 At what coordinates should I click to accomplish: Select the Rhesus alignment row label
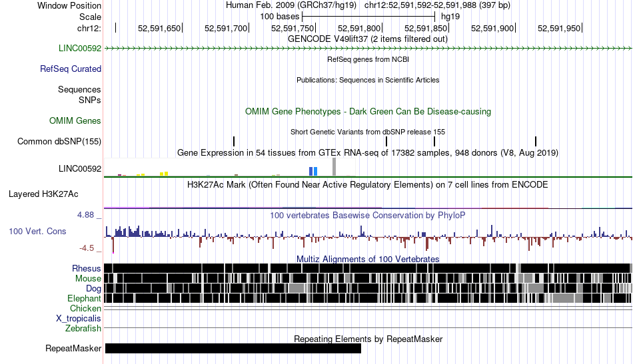click(x=86, y=268)
